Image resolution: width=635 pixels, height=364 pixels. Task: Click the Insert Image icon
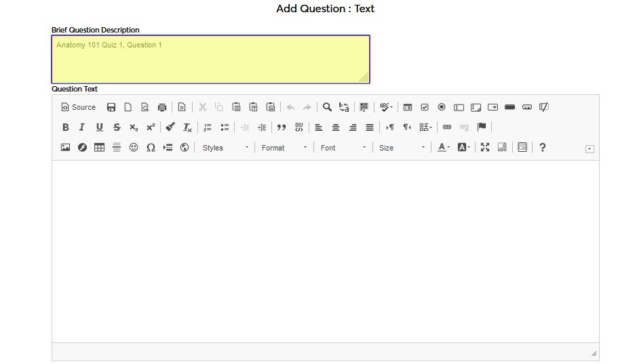tap(65, 148)
